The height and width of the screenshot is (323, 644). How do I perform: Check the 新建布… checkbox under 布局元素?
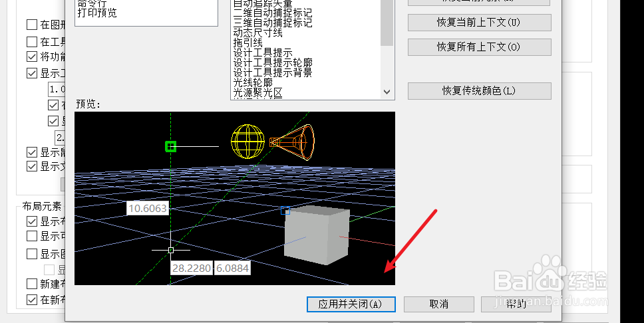[x=32, y=284]
